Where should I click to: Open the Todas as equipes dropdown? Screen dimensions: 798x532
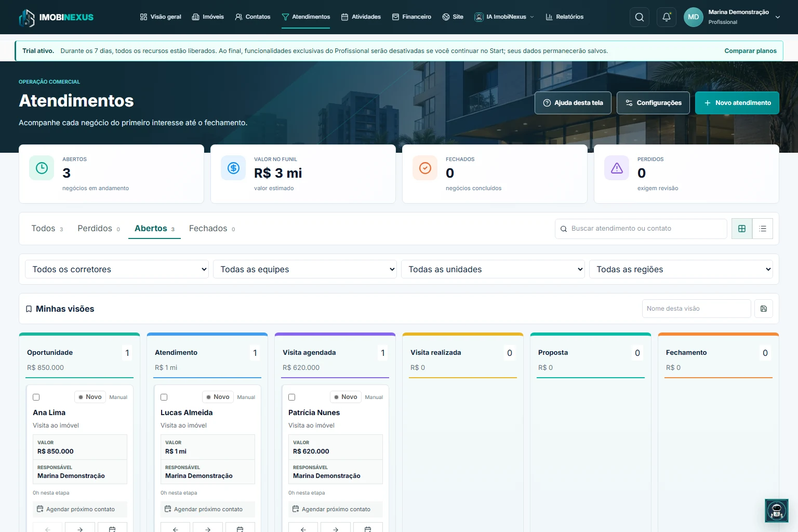pos(305,269)
